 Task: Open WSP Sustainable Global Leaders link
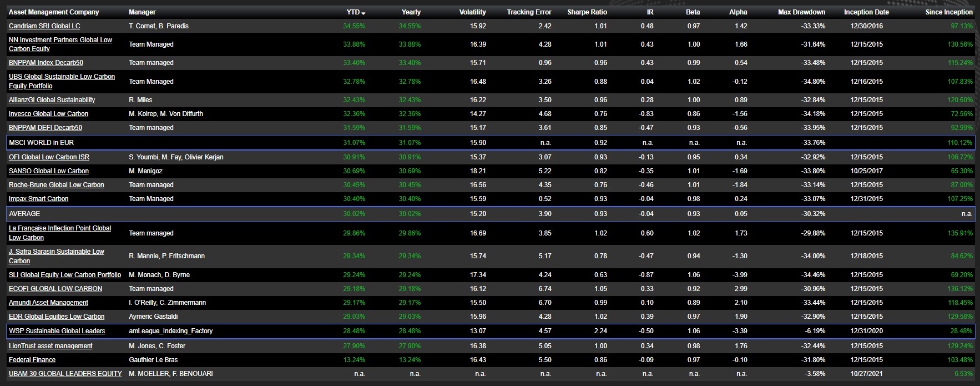57,331
